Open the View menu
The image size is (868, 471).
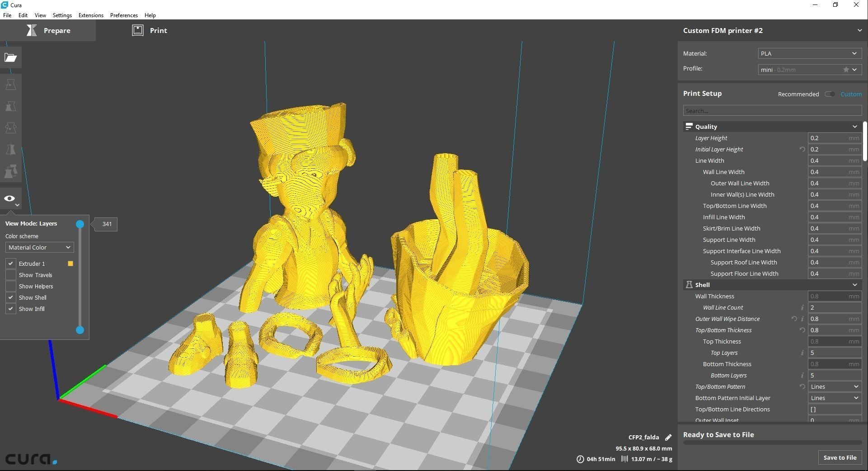pos(40,15)
